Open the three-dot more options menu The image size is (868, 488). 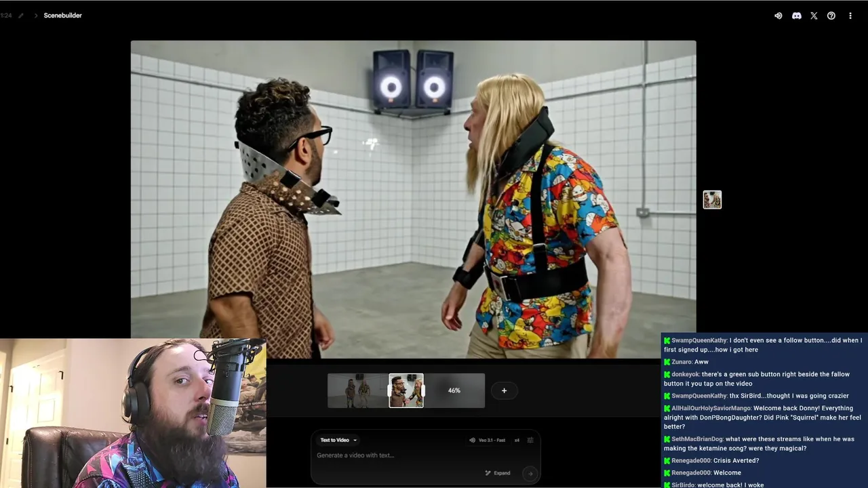850,16
